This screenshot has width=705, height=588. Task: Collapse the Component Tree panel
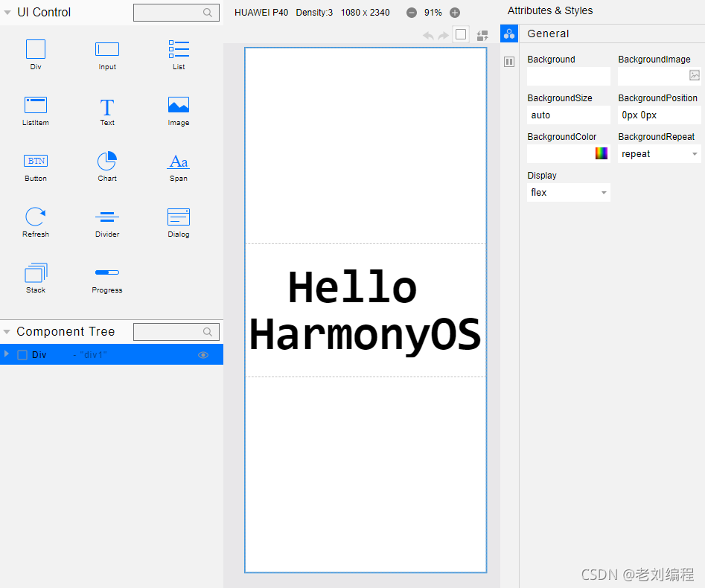(x=7, y=332)
